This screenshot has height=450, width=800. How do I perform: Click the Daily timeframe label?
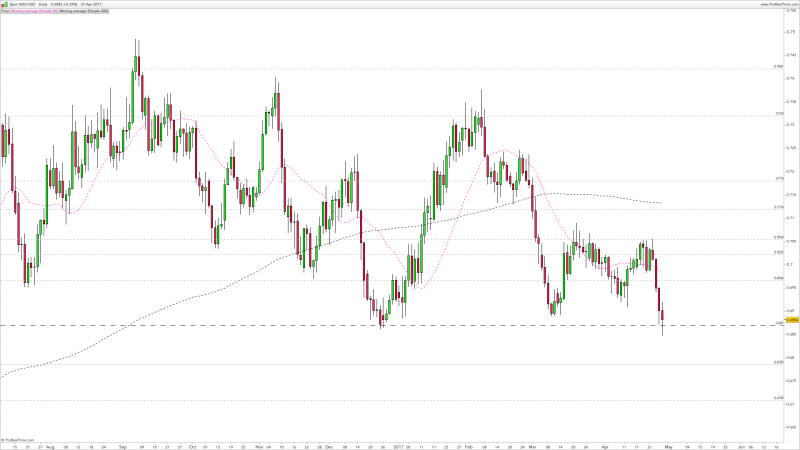tap(43, 4)
